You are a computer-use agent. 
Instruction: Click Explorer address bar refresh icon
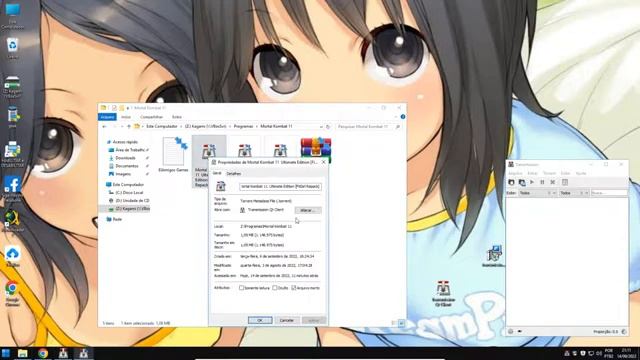[x=328, y=127]
